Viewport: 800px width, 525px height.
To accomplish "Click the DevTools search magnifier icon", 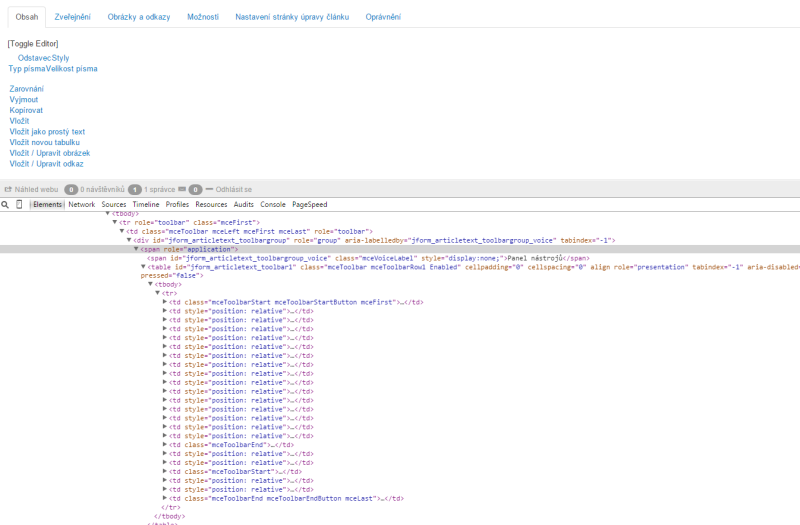I will coord(5,205).
